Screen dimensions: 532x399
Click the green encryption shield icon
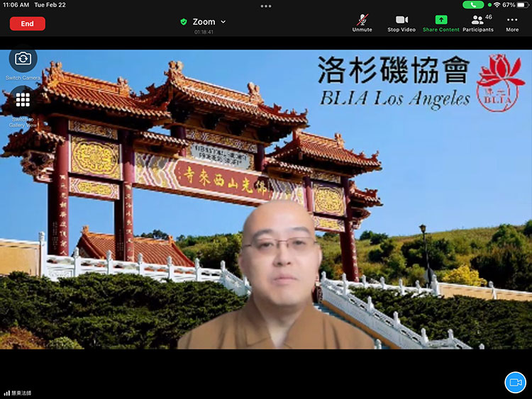tap(184, 22)
